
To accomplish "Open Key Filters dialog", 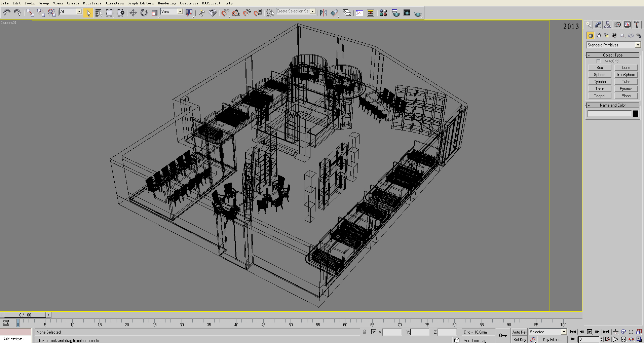I will pyautogui.click(x=552, y=340).
